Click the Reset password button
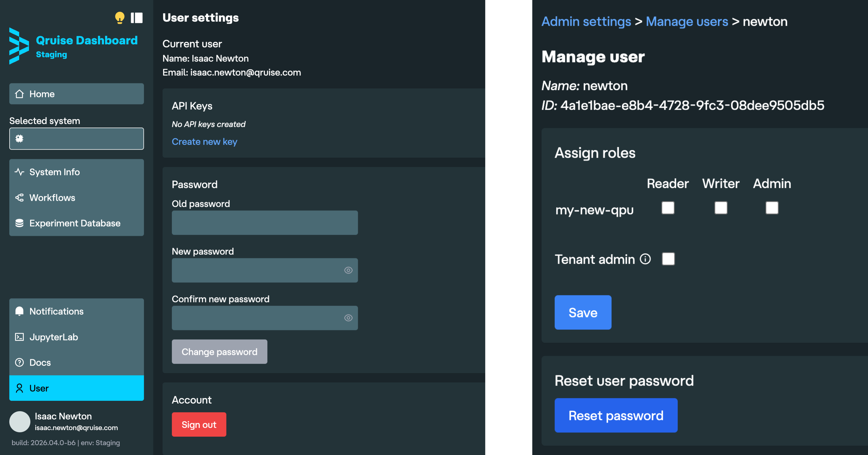 (x=616, y=415)
